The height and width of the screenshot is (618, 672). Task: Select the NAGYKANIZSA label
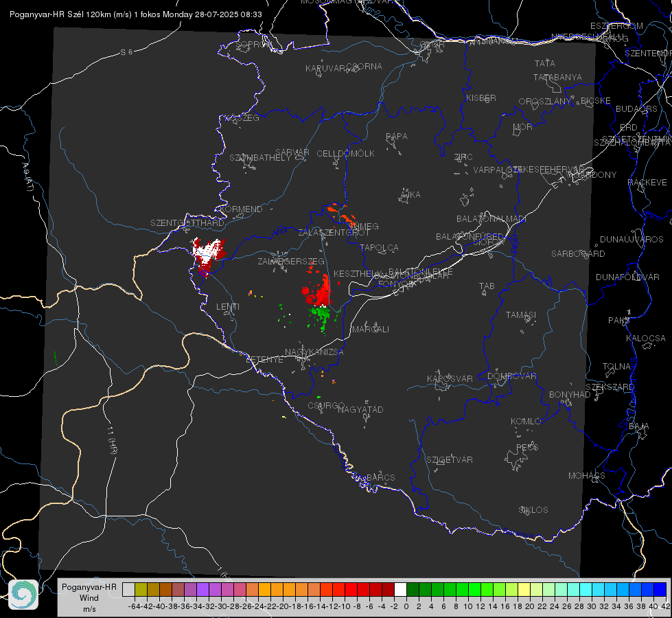click(314, 352)
